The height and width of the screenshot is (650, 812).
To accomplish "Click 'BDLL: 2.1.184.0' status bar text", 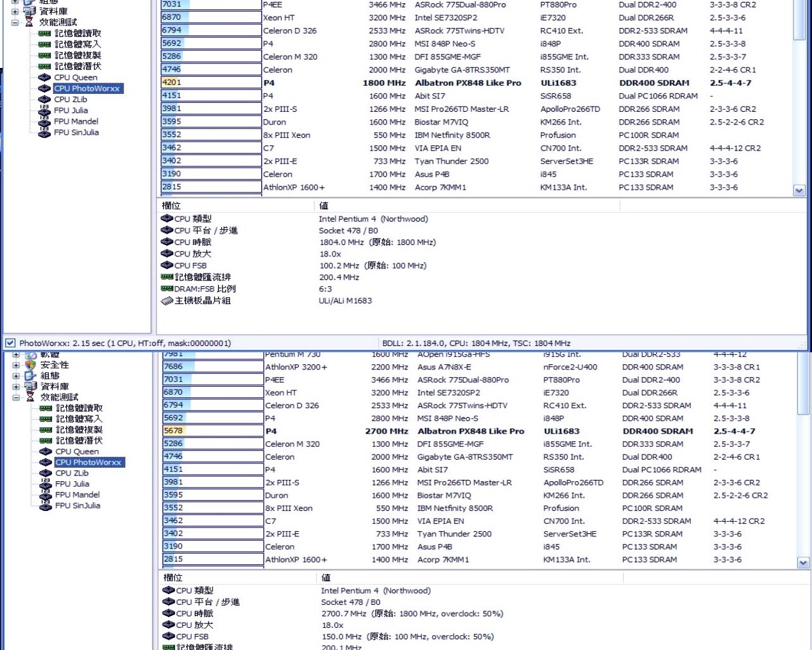I will coord(412,343).
